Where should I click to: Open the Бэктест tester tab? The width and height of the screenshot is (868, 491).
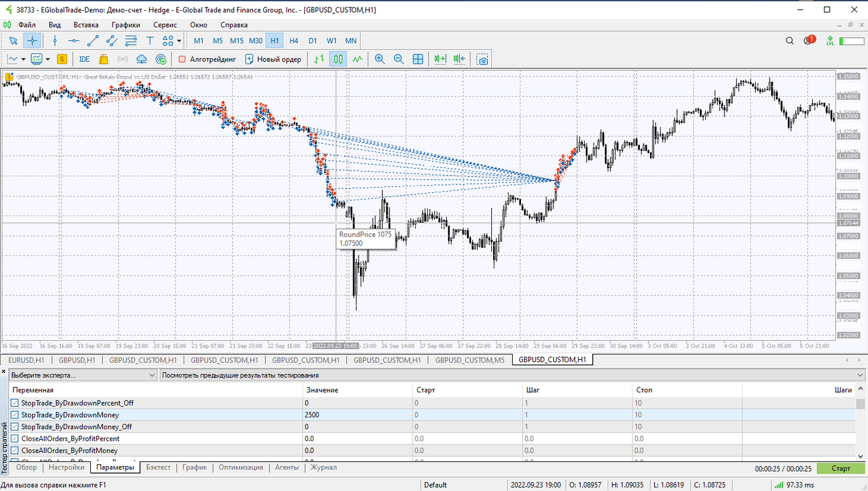159,467
